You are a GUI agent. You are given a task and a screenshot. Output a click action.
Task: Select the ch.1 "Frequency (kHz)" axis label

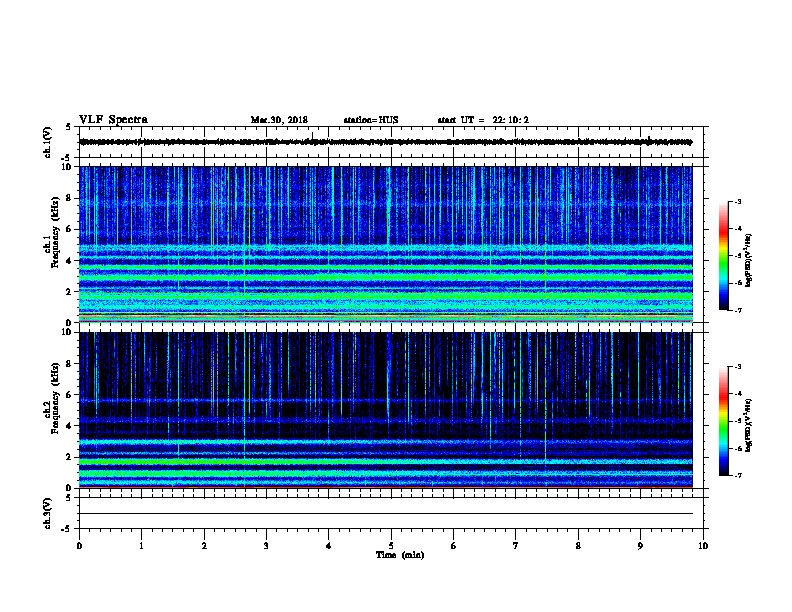point(55,232)
